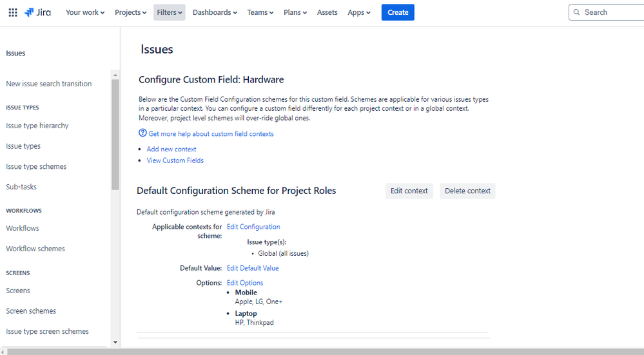644x355 pixels.
Task: Click the Edit Options link
Action: [x=245, y=283]
